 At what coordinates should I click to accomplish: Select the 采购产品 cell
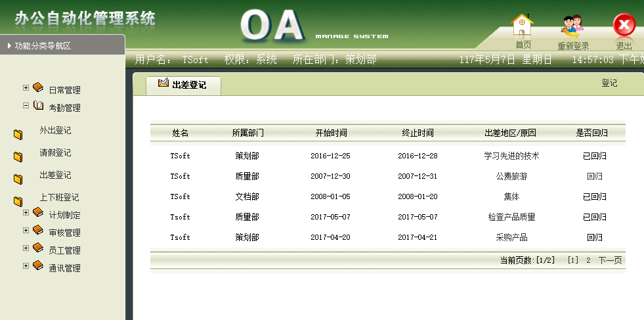pyautogui.click(x=512, y=237)
